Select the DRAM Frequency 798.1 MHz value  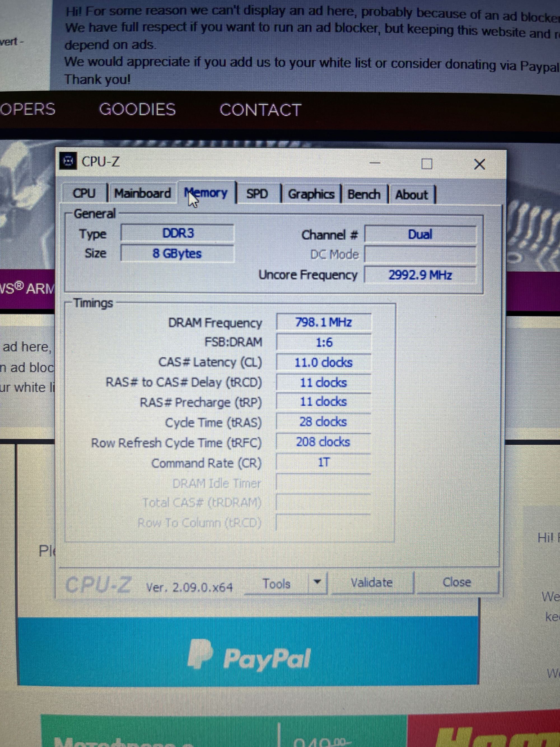(324, 322)
